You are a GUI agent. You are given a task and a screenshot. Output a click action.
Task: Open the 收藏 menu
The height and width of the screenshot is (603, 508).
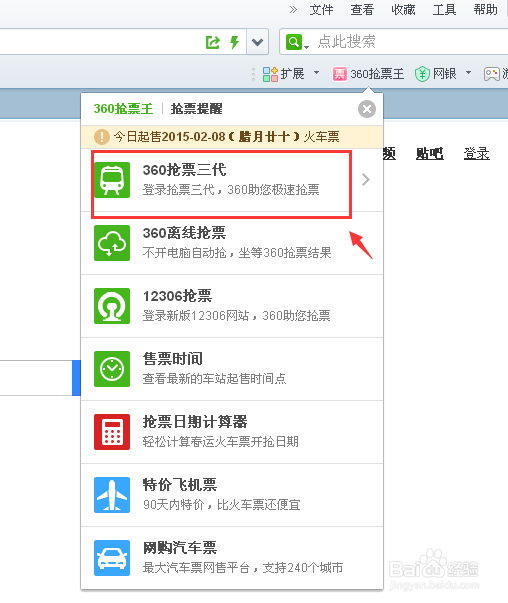coord(403,10)
